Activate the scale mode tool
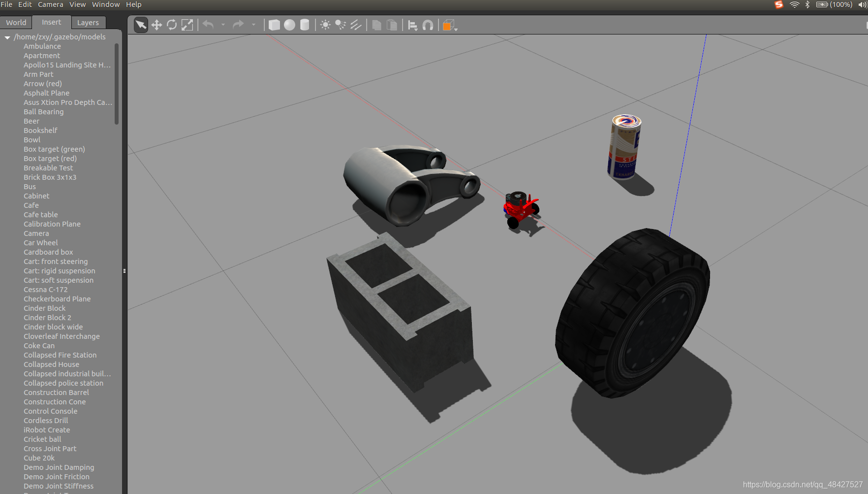The height and width of the screenshot is (494, 868). (x=187, y=25)
